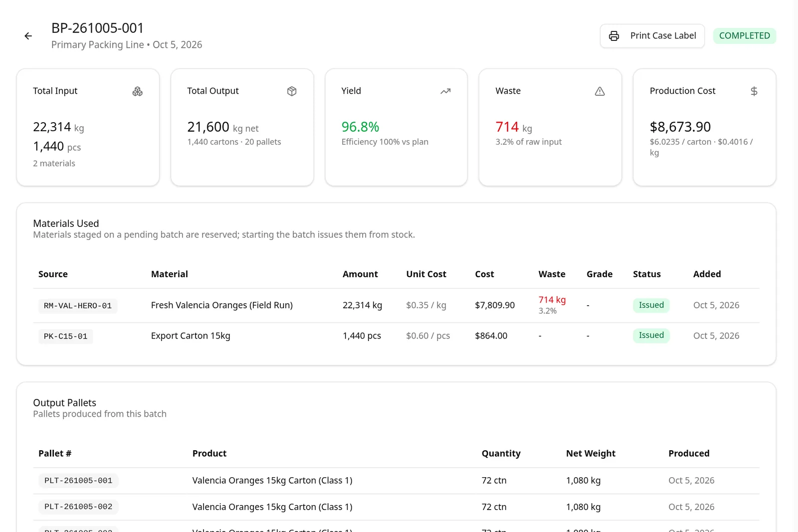Click Issued badge in the Export Carton row

651,336
